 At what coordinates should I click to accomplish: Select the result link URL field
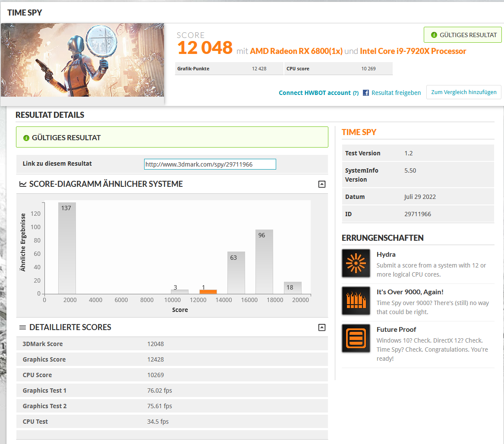point(210,164)
